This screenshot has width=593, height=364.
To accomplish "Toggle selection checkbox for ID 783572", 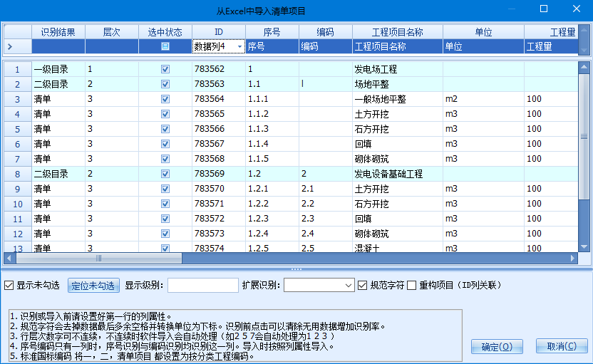I will tap(165, 219).
